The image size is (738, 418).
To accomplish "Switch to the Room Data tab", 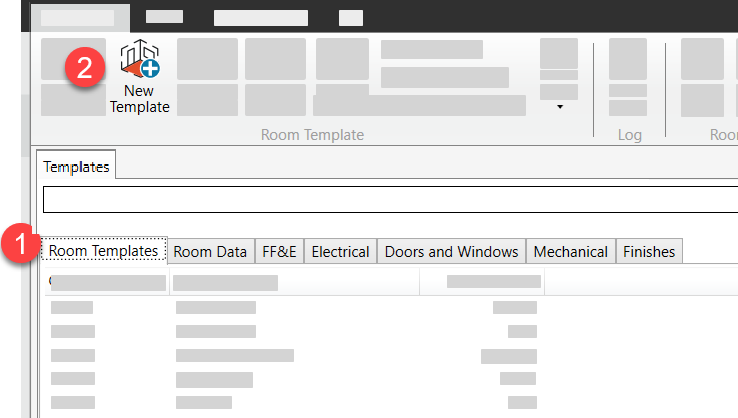I will coord(210,251).
